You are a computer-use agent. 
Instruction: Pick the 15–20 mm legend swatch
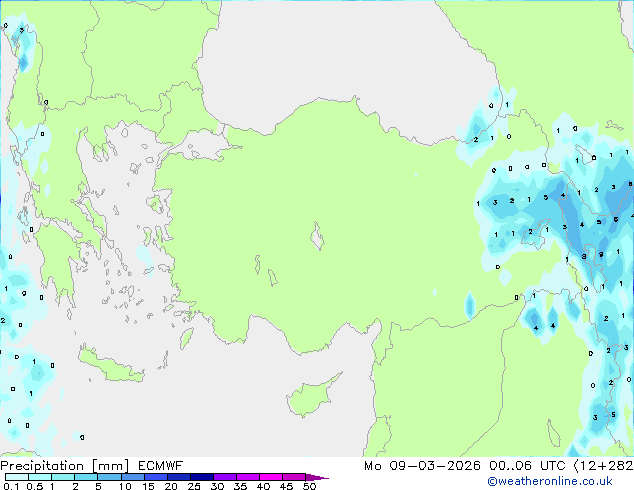155,477
